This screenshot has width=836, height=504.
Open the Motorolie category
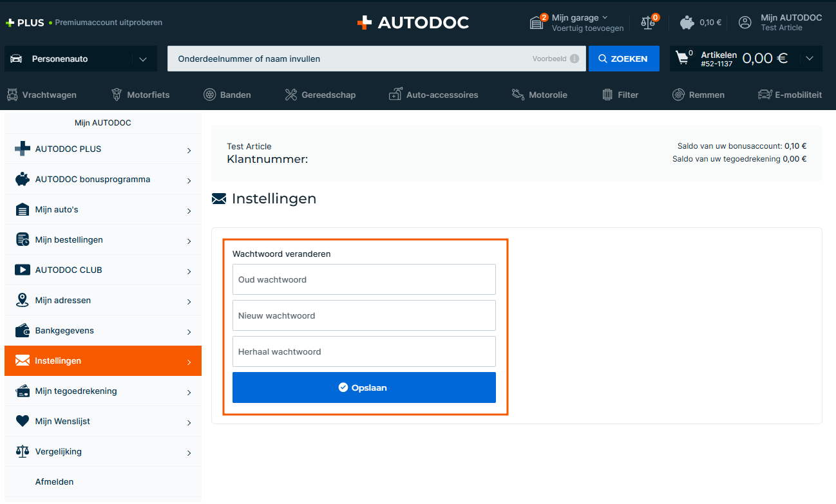tap(540, 95)
